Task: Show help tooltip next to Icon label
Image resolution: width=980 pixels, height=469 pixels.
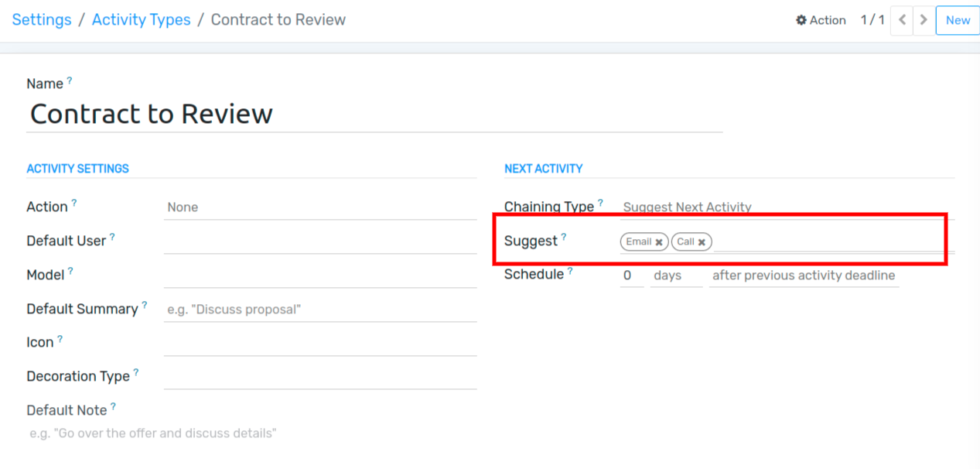Action: [60, 339]
